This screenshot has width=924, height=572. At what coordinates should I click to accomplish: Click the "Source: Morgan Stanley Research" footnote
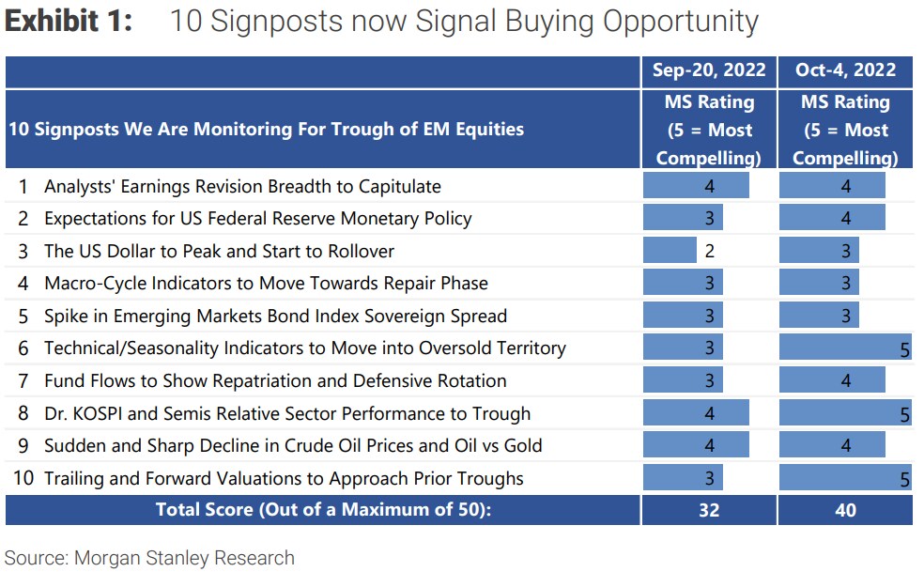click(x=150, y=558)
